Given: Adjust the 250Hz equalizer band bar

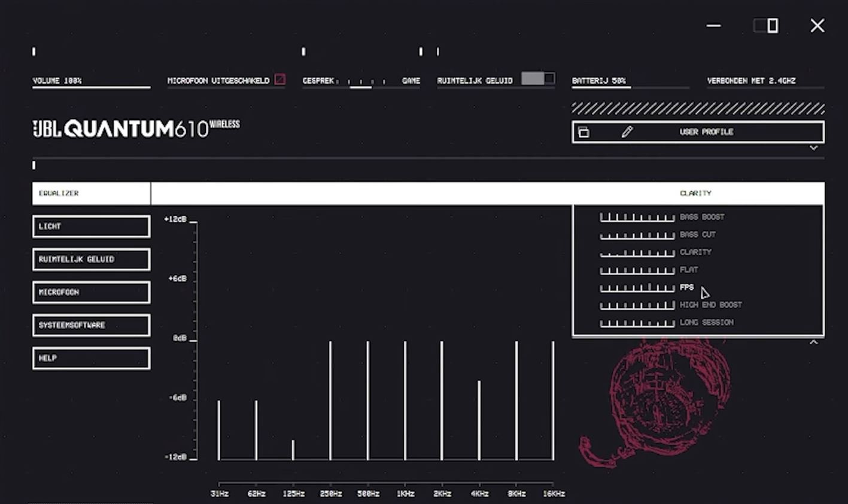Looking at the screenshot, I should tap(330, 401).
